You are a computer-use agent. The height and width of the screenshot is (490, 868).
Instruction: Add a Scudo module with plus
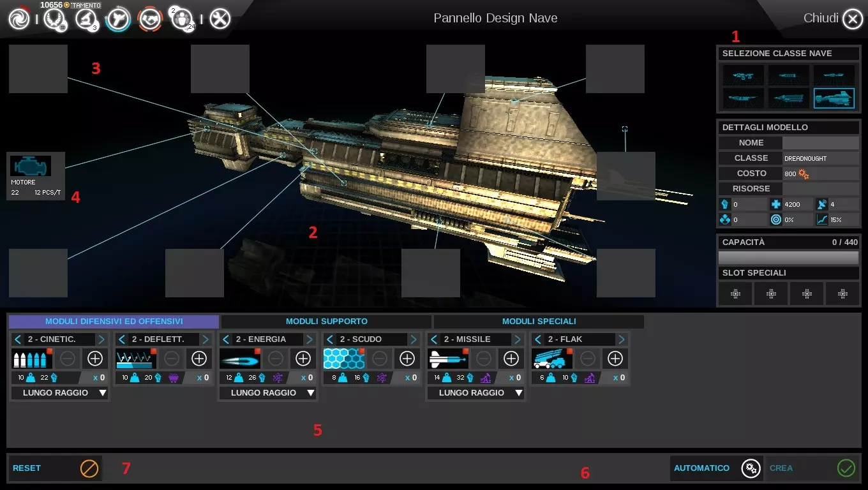click(407, 359)
